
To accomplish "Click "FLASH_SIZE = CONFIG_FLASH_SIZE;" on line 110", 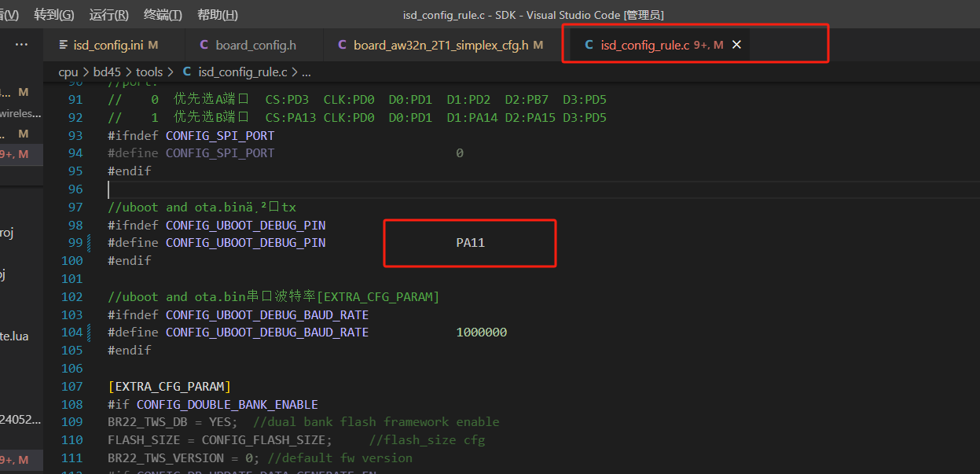I will [x=220, y=440].
